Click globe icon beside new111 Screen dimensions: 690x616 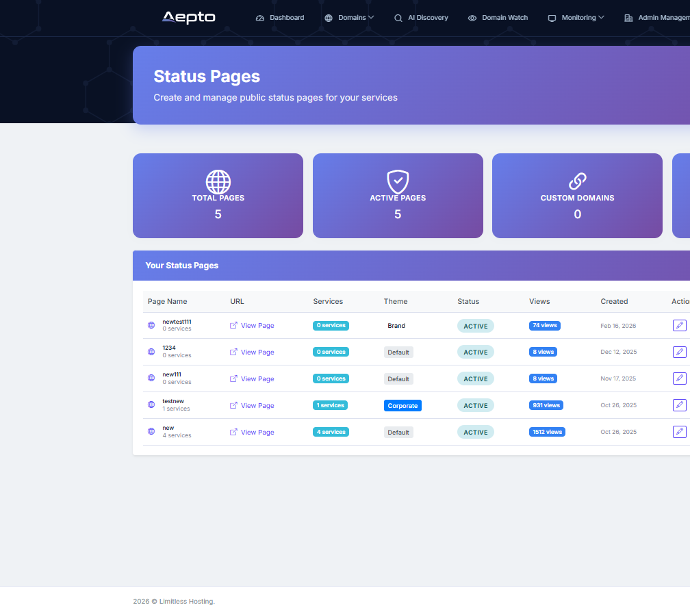coord(151,378)
